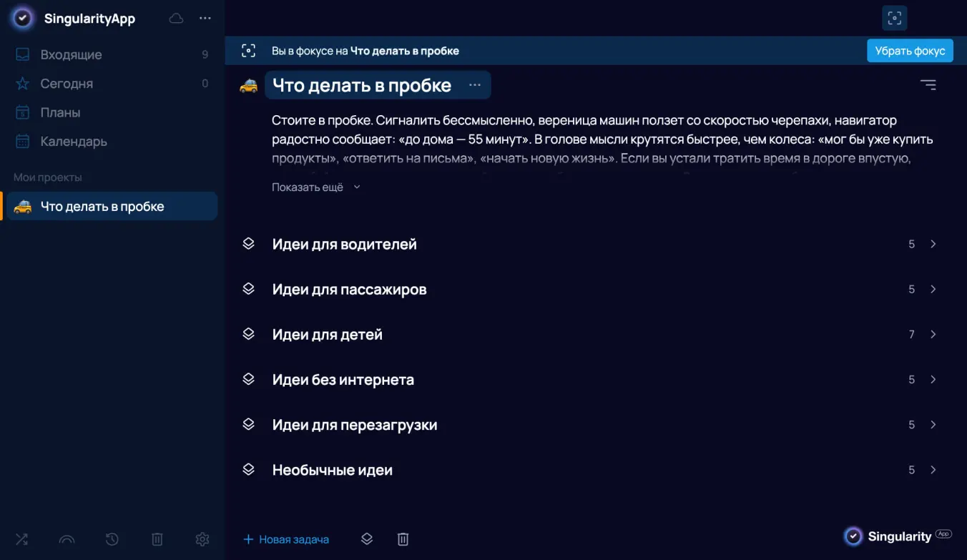967x560 pixels.
Task: Open settings via the gear icon
Action: pyautogui.click(x=202, y=539)
